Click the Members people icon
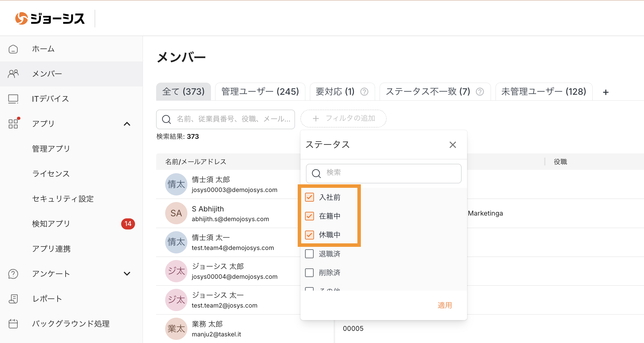This screenshot has width=644, height=343. [x=13, y=74]
